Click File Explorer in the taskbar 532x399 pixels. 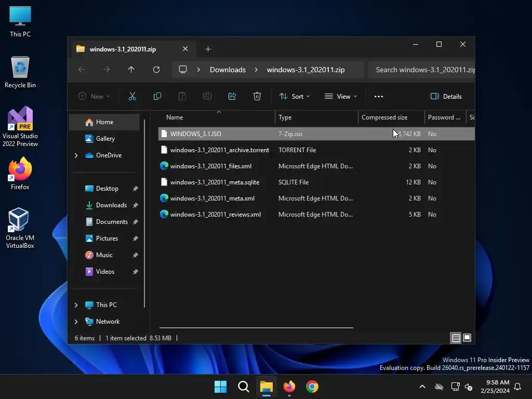pos(267,387)
